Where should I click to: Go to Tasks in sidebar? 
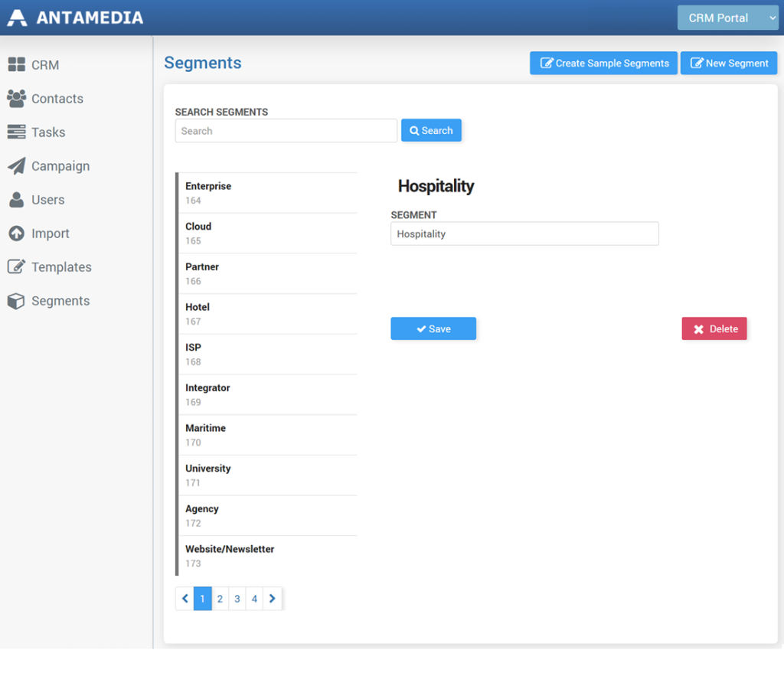tap(48, 132)
